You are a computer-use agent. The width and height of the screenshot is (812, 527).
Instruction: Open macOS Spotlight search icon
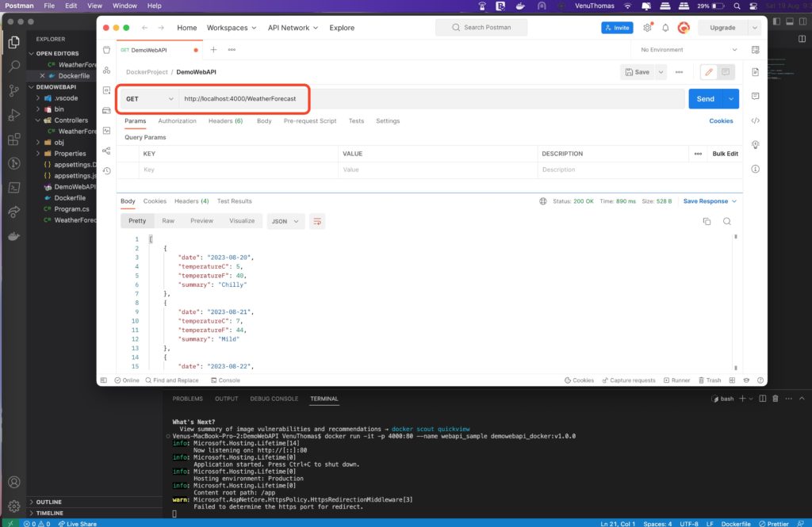[737, 6]
